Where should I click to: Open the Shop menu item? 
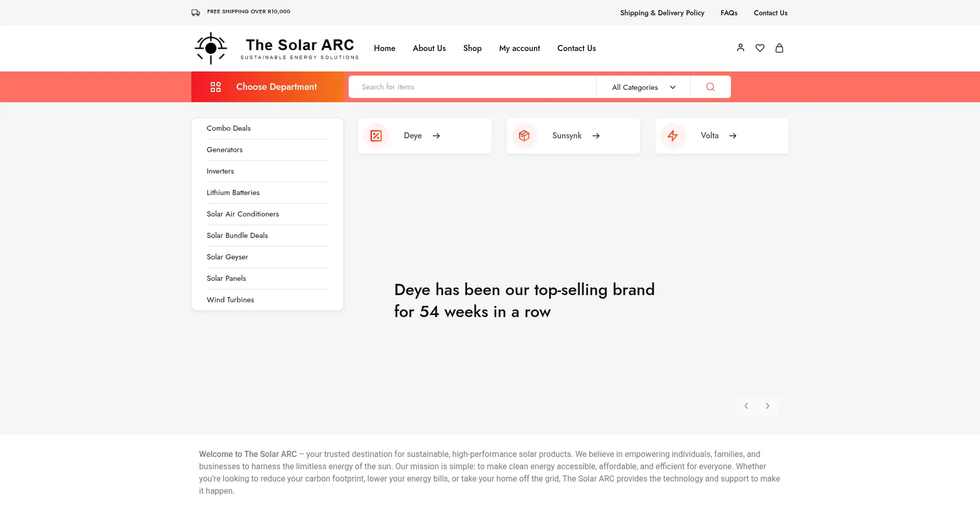click(x=472, y=49)
